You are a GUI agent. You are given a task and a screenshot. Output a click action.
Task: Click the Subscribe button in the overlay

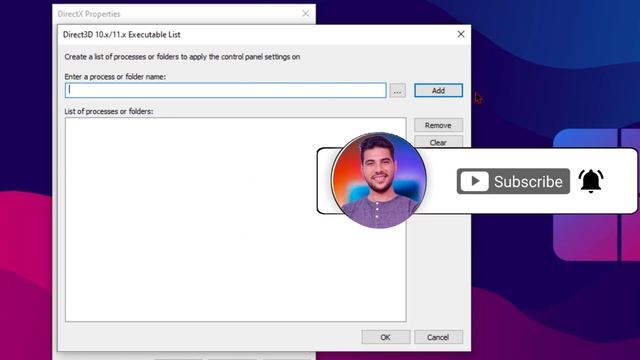[513, 181]
